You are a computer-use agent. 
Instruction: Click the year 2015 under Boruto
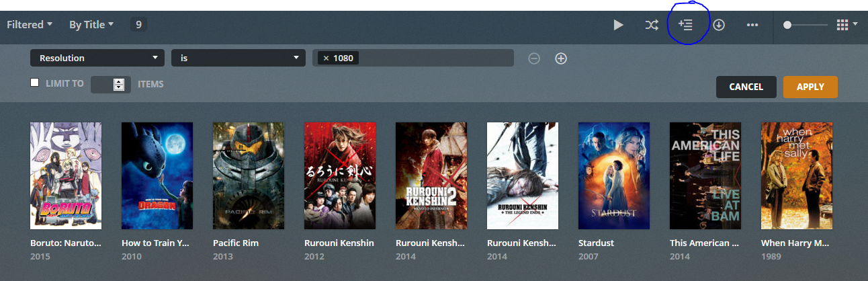(39, 257)
